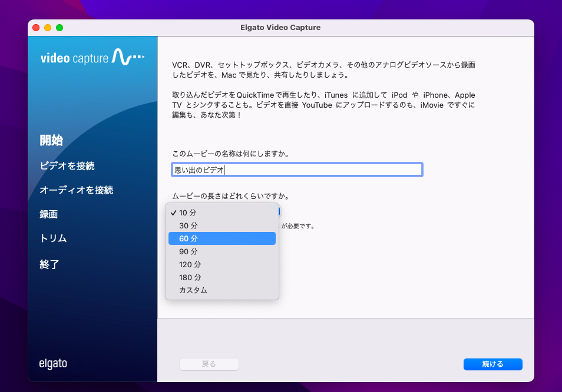Image resolution: width=562 pixels, height=392 pixels.
Task: Click the video capture waveform logo
Action: click(92, 58)
